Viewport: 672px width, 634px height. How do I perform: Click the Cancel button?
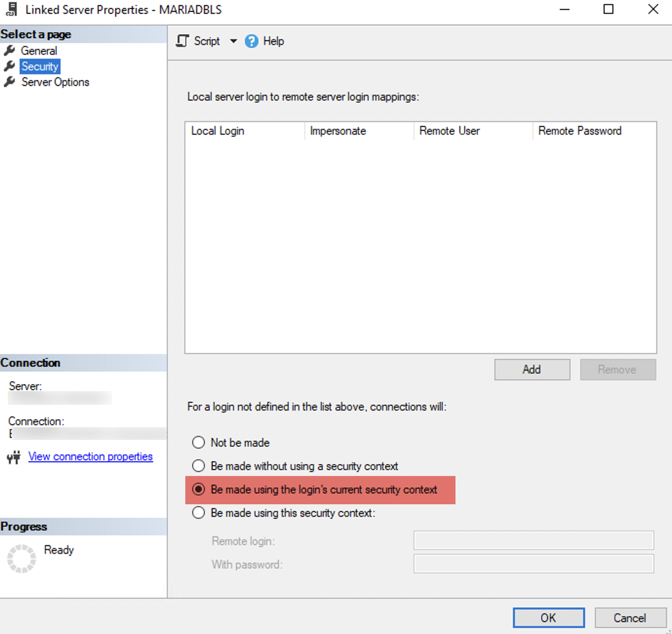coord(630,618)
